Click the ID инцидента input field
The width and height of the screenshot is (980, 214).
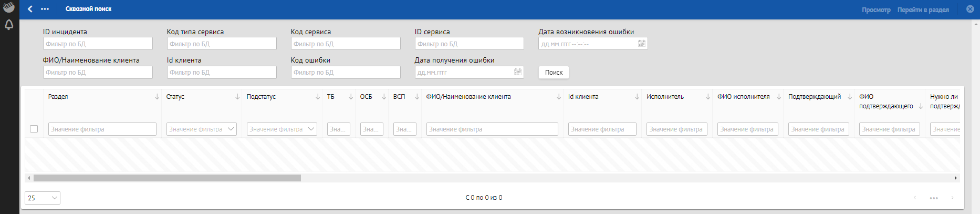tap(98, 44)
